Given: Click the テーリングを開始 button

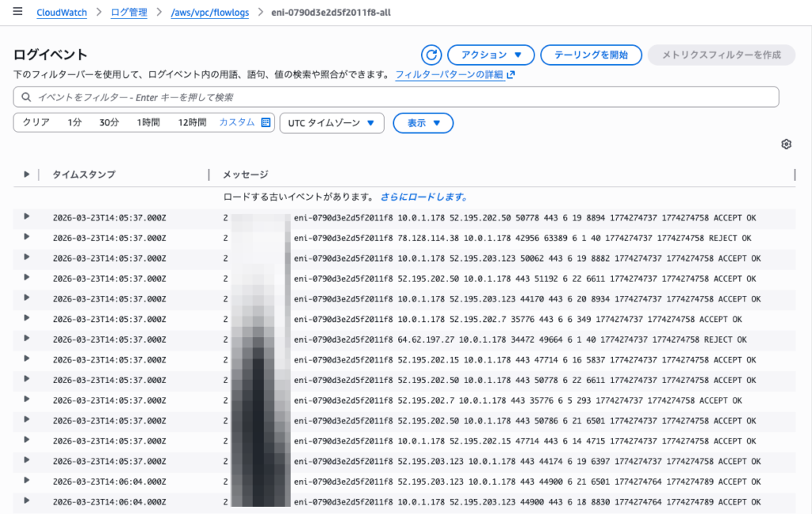Looking at the screenshot, I should tap(591, 55).
